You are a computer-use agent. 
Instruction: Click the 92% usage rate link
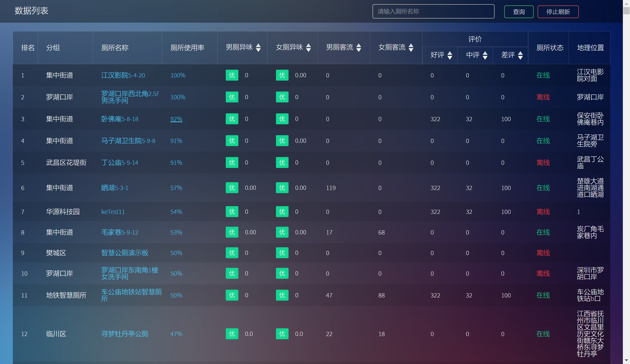(176, 119)
